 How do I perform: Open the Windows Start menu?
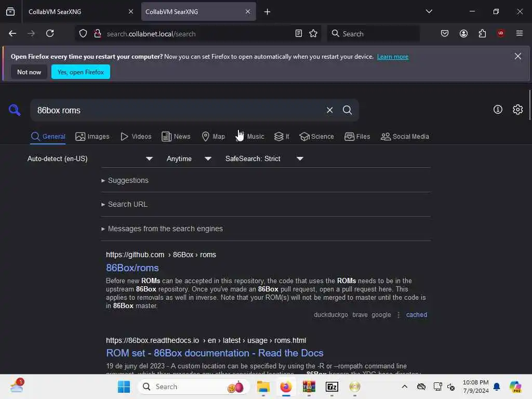(x=124, y=387)
